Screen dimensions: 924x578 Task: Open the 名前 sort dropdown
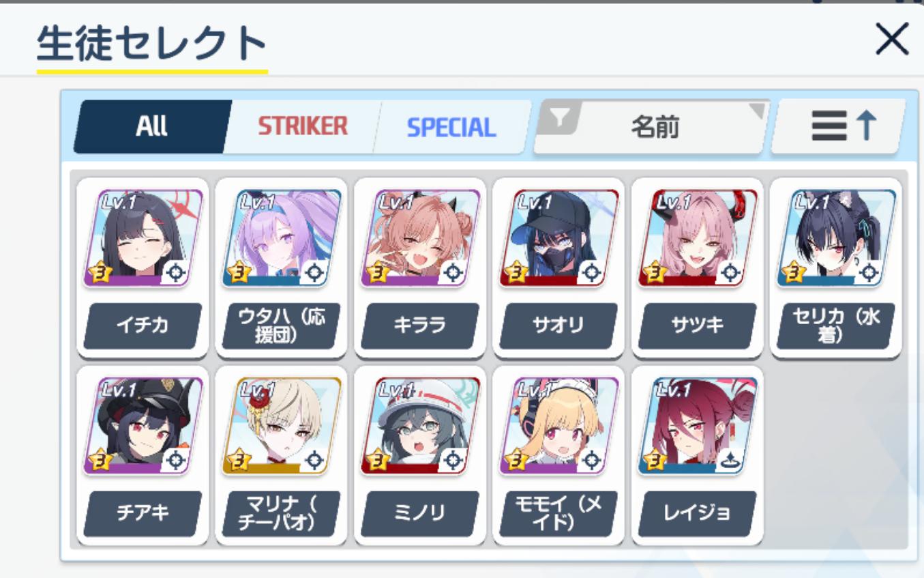pyautogui.click(x=653, y=127)
